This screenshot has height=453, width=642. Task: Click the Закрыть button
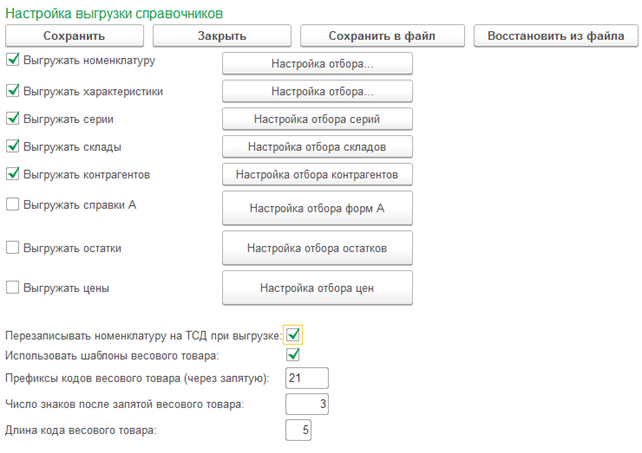222,36
